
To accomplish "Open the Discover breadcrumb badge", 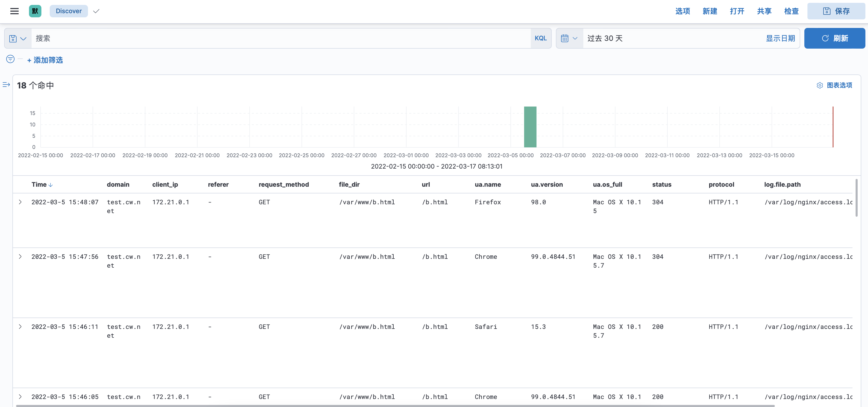I will [x=69, y=11].
